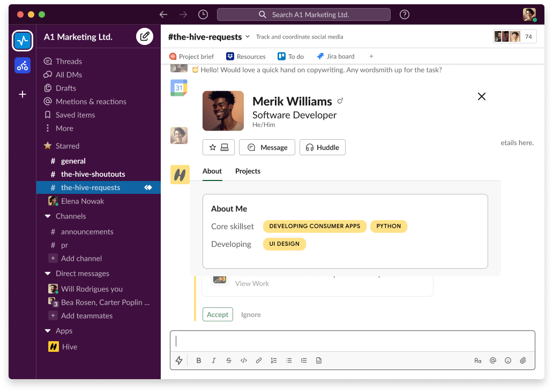Screen dimensions: 553x392
Task: Toggle strikethrough formatting in composer
Action: 229,360
